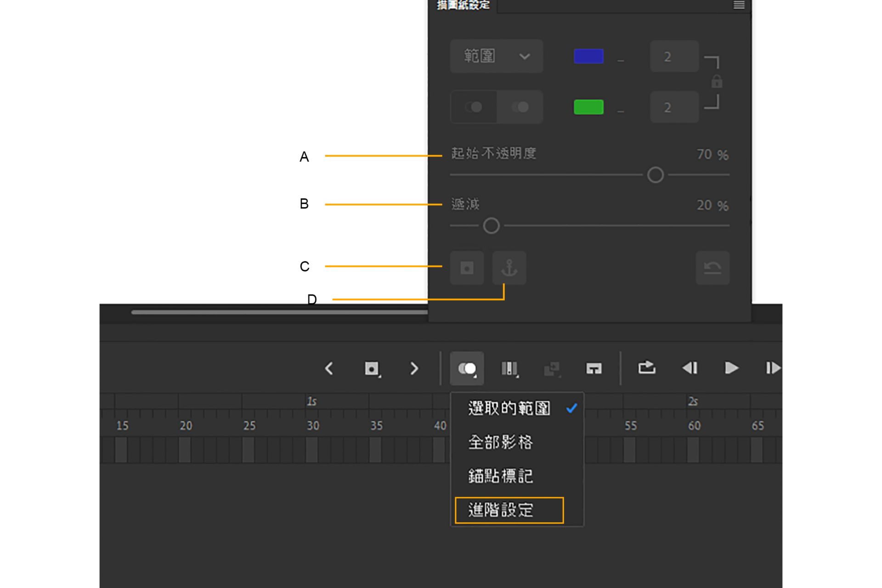Toggle the onion skin fill mode switch

click(x=520, y=107)
